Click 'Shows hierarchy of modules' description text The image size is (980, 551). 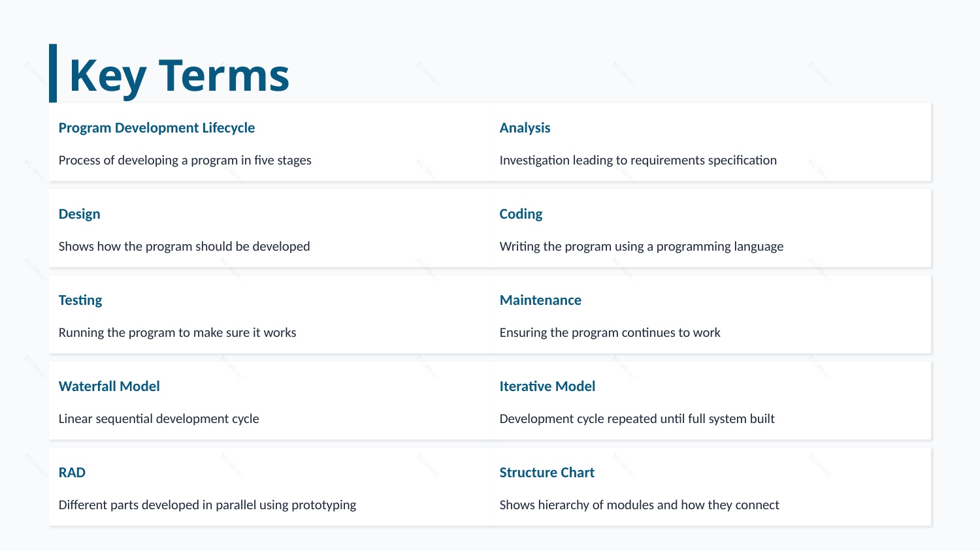coord(639,505)
